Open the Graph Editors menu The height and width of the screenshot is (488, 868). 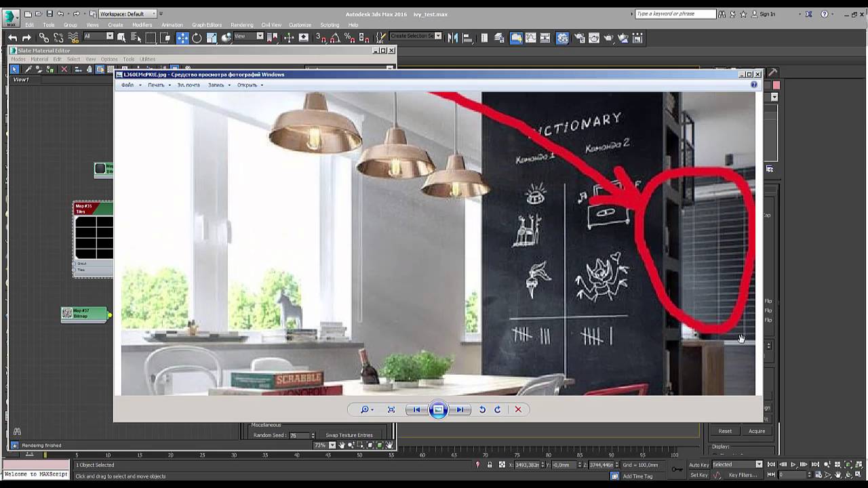click(207, 25)
